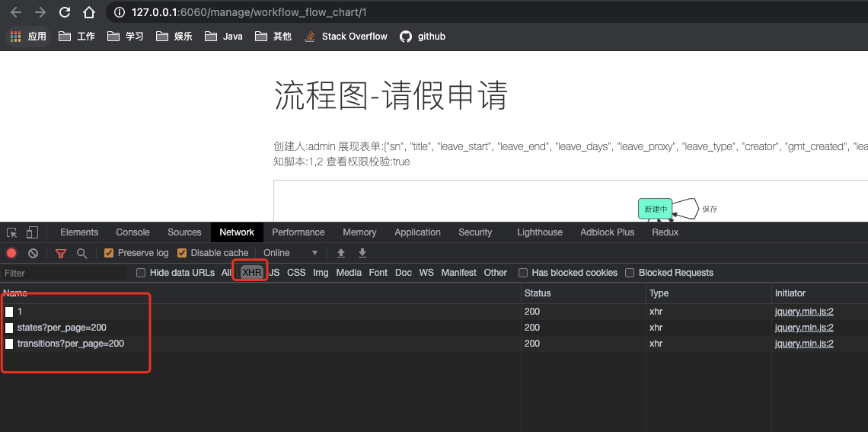The height and width of the screenshot is (432, 868).
Task: Select the Img request type filter
Action: [321, 273]
